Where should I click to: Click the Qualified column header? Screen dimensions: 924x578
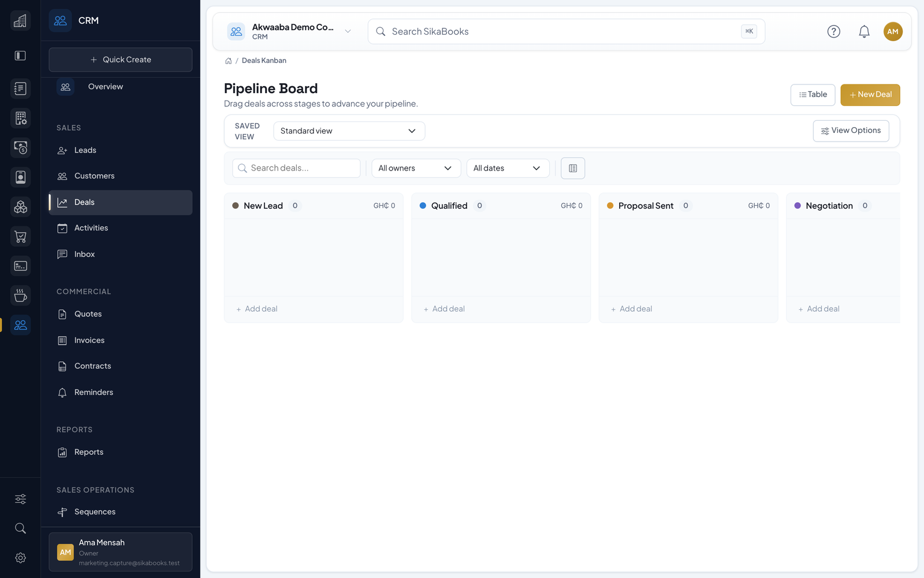click(x=501, y=206)
